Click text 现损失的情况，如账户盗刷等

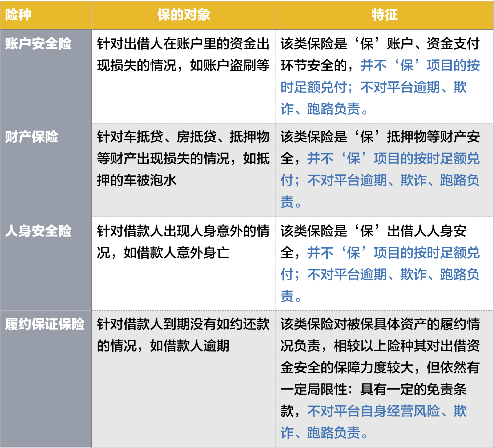183,66
